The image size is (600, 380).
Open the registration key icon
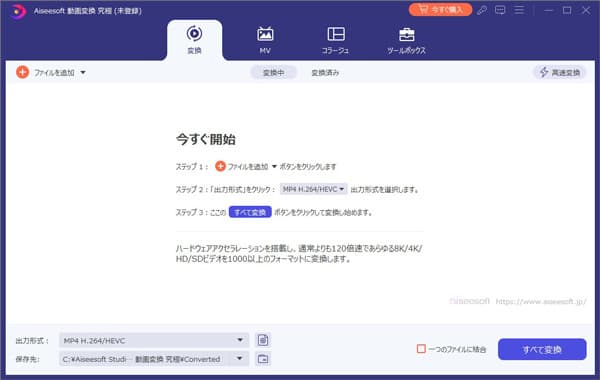482,10
